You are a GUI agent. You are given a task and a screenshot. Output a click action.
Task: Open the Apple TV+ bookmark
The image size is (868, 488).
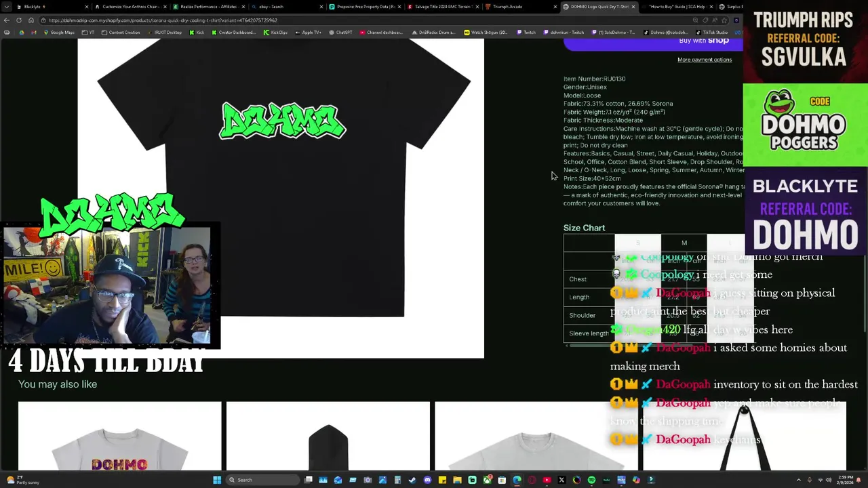[307, 33]
